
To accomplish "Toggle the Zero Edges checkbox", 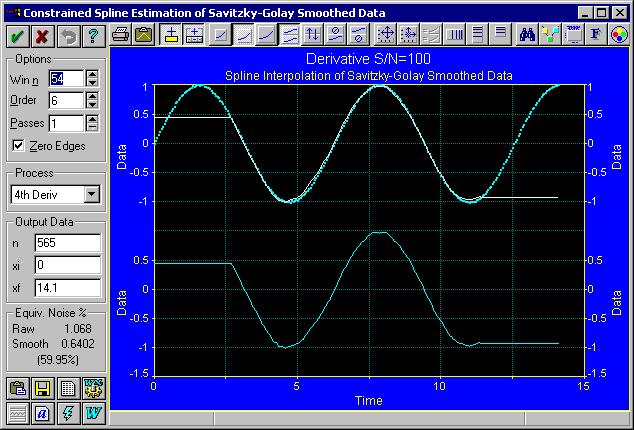I will tap(19, 146).
